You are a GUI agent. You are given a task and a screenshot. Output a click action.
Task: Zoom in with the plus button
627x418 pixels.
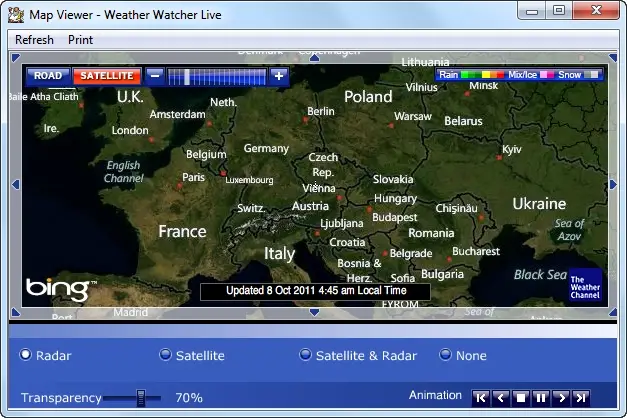tap(279, 76)
